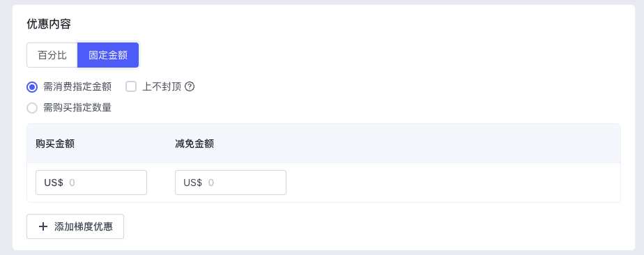
Task: Click the 添加梯度优惠 button
Action: point(75,226)
